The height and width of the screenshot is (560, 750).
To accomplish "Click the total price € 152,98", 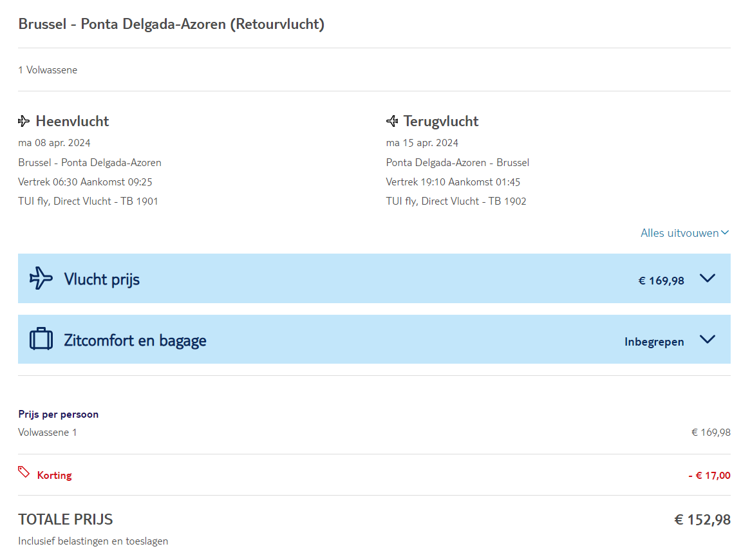I will 702,519.
